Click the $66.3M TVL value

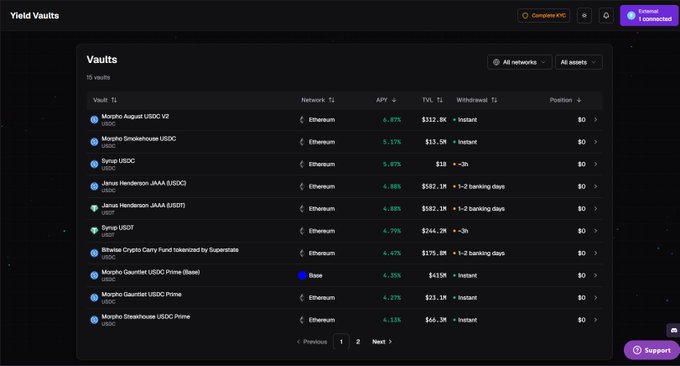point(435,320)
